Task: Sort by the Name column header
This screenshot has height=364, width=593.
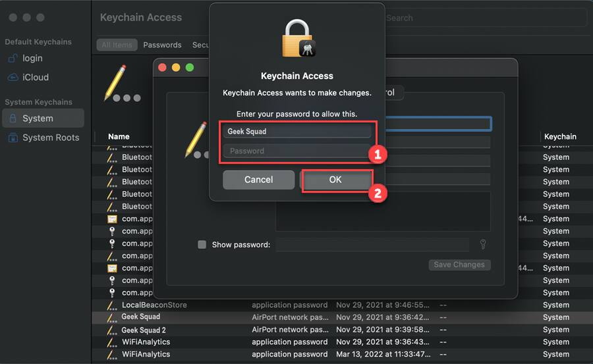Action: click(119, 136)
